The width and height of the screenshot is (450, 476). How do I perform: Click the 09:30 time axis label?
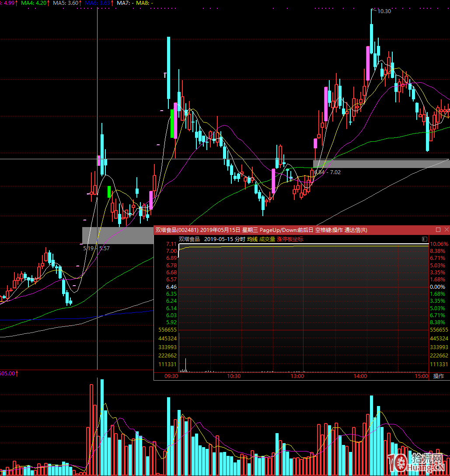171,376
